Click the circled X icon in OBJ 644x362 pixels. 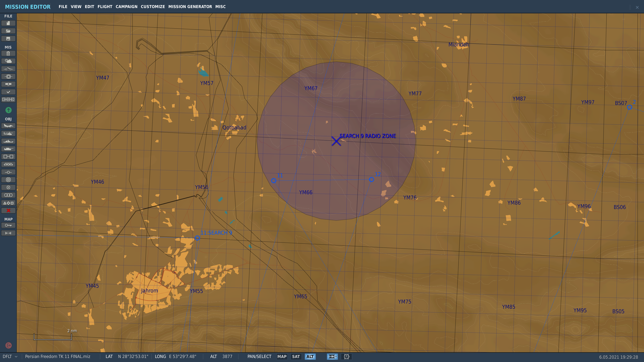[x=8, y=187]
